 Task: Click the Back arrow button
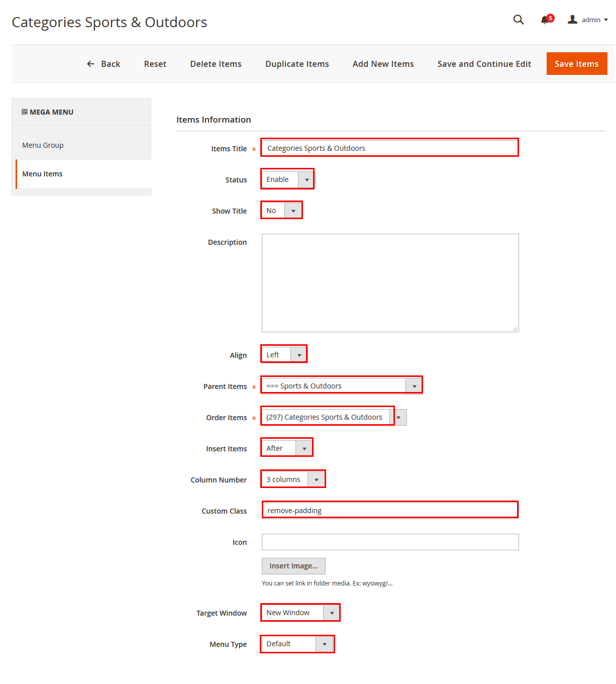(x=104, y=64)
